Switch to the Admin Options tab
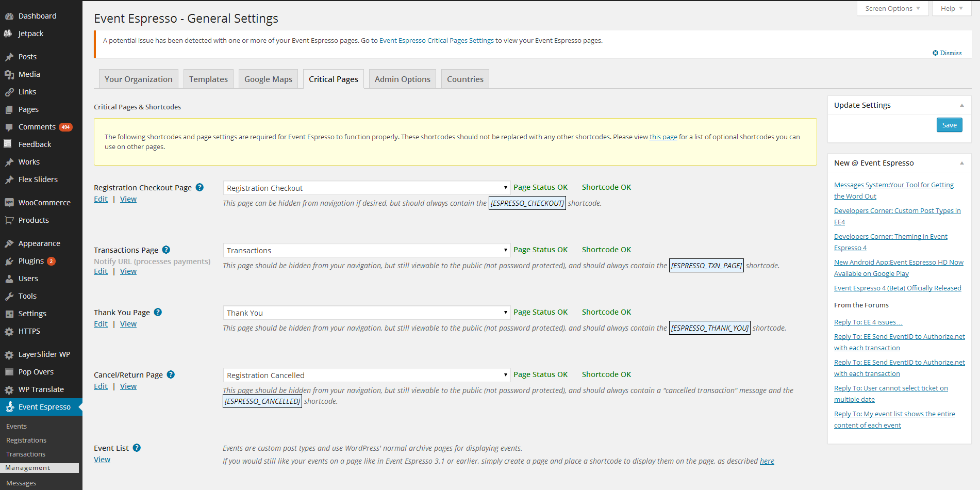Screen dimensions: 980x490 click(402, 79)
